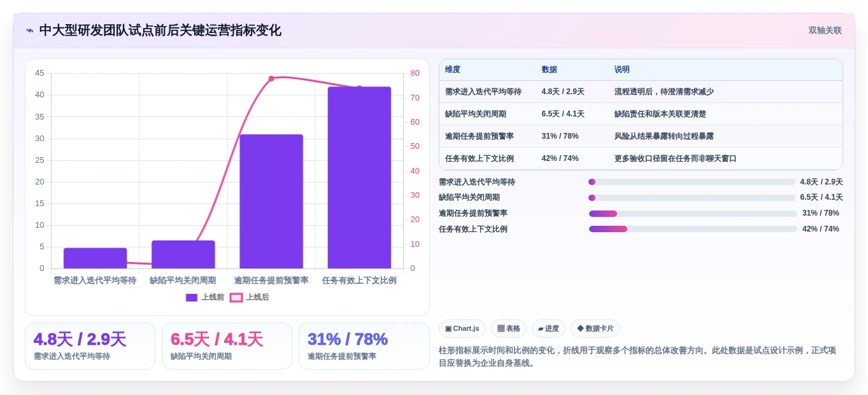Click the 表格 tag chip
The height and width of the screenshot is (395, 868).
coord(509,328)
